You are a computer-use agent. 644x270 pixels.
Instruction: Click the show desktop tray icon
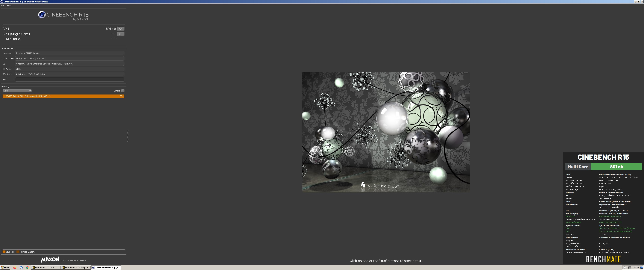[x=642, y=268]
